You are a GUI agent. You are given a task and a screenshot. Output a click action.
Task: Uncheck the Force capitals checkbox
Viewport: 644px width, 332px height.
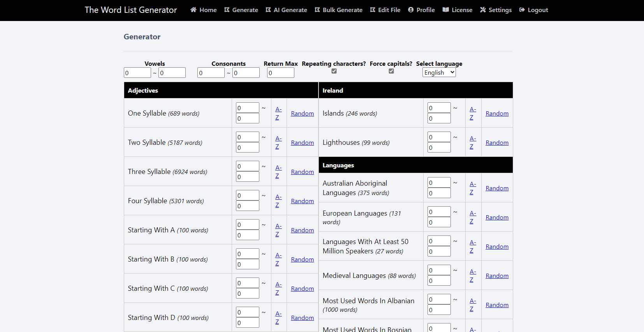click(391, 71)
